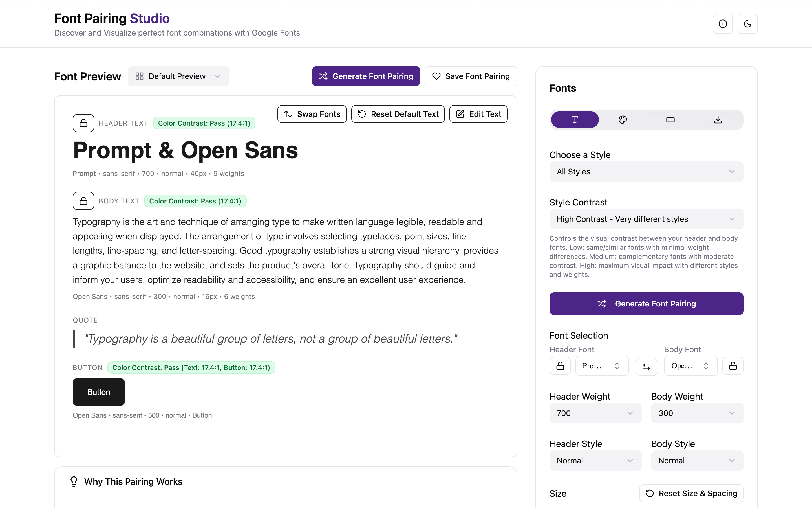812x508 pixels.
Task: Open the Default Preview dropdown
Action: coord(178,76)
